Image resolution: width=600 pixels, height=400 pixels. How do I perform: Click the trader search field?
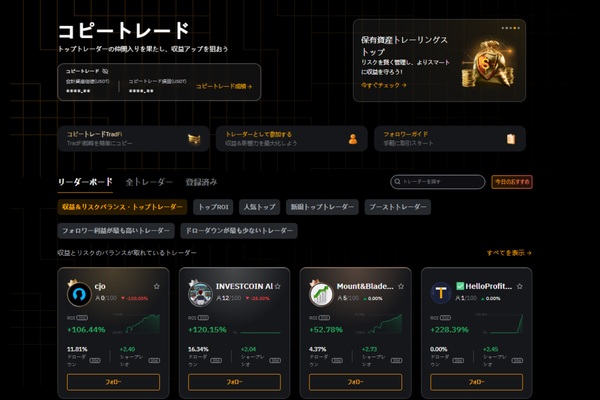tap(438, 182)
